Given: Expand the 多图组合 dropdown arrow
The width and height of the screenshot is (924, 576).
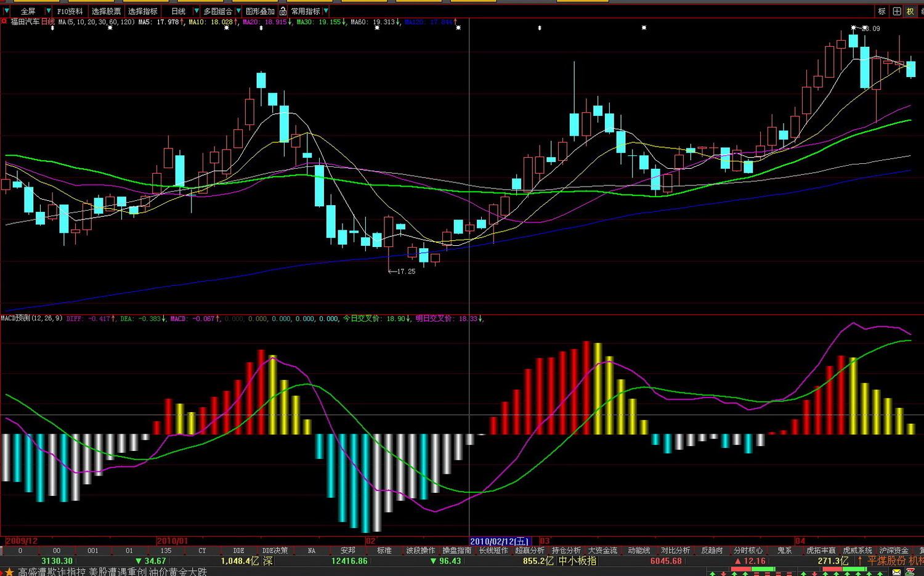Looking at the screenshot, I should [x=238, y=11].
